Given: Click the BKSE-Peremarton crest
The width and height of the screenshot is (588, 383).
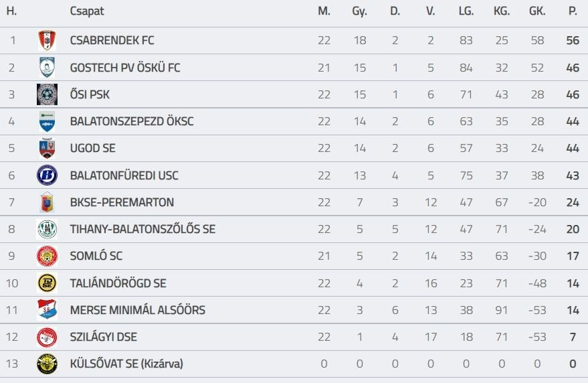Looking at the screenshot, I should pyautogui.click(x=47, y=202).
